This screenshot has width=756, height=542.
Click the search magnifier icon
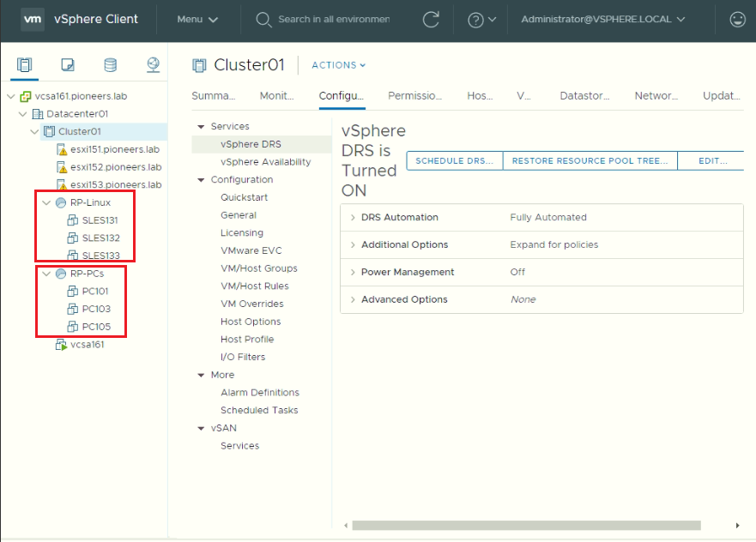(x=263, y=20)
